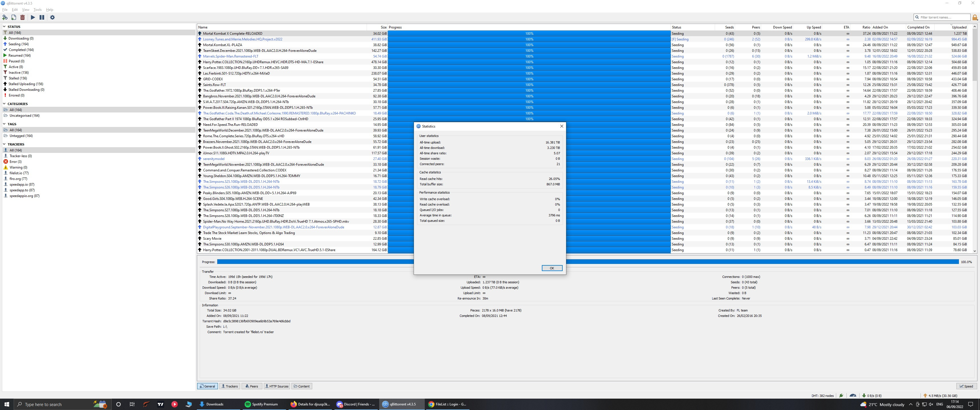Click the red delete trash icon
The height and width of the screenshot is (410, 980).
pos(23,17)
